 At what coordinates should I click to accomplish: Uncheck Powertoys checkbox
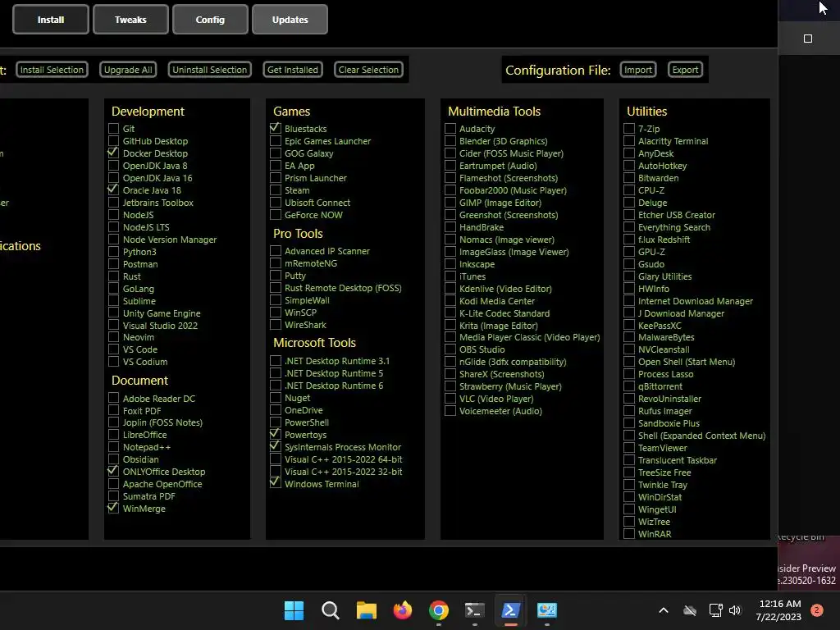(x=276, y=435)
